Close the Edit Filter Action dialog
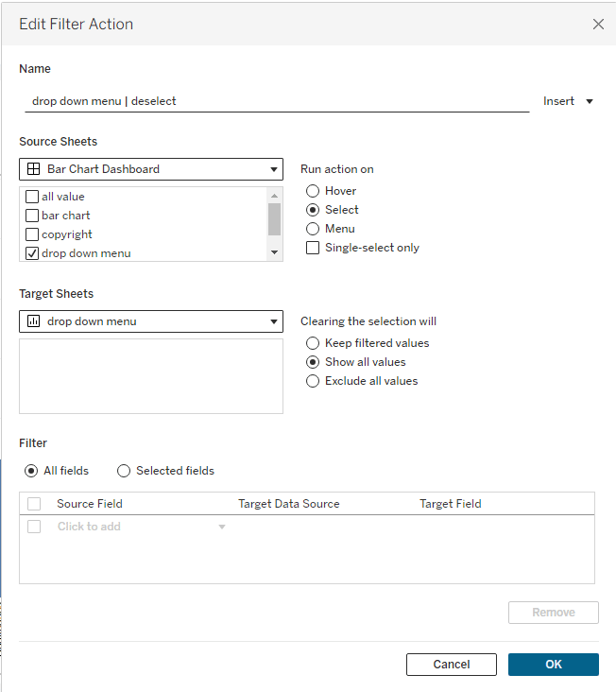This screenshot has width=616, height=692. point(598,25)
